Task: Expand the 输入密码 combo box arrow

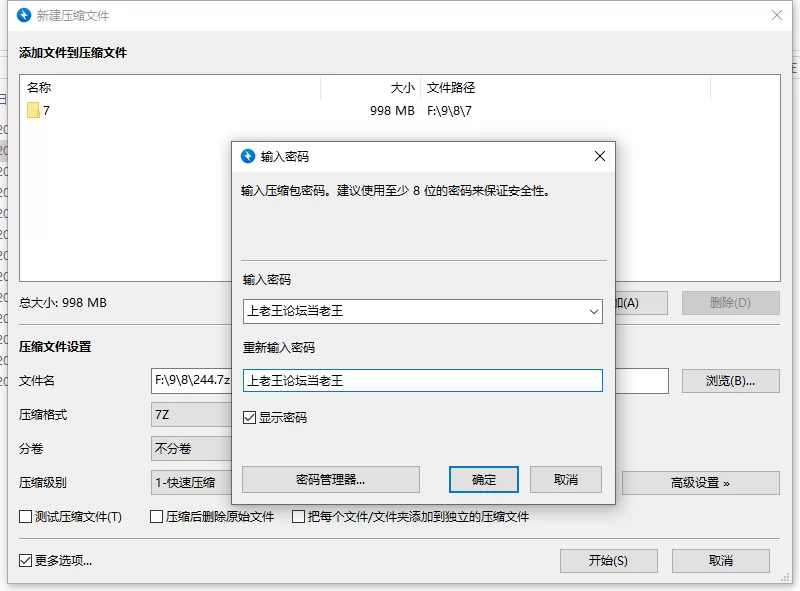Action: (x=593, y=311)
